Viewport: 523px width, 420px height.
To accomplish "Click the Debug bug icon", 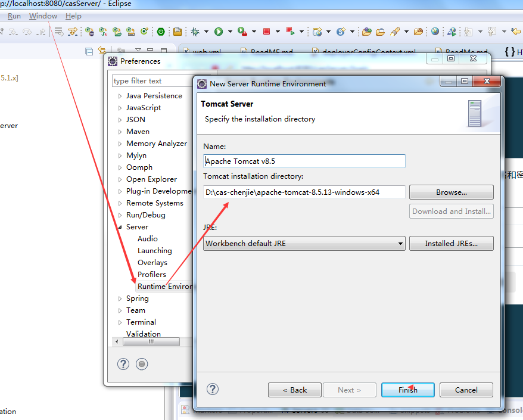I will point(195,32).
